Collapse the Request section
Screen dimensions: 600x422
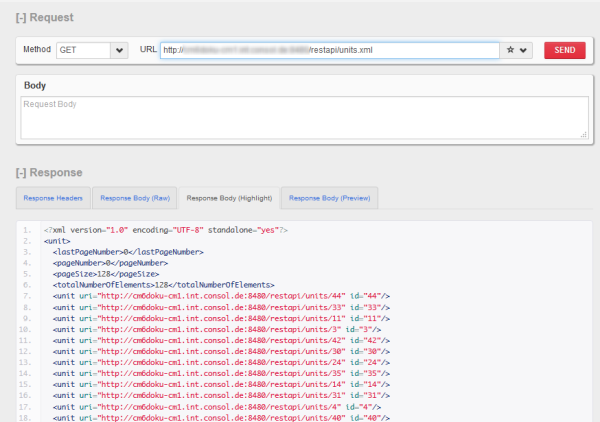(23, 18)
